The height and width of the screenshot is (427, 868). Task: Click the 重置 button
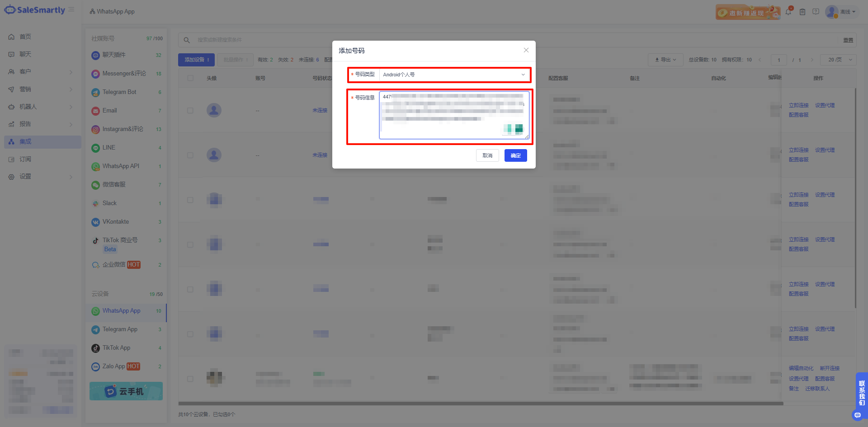pos(848,40)
